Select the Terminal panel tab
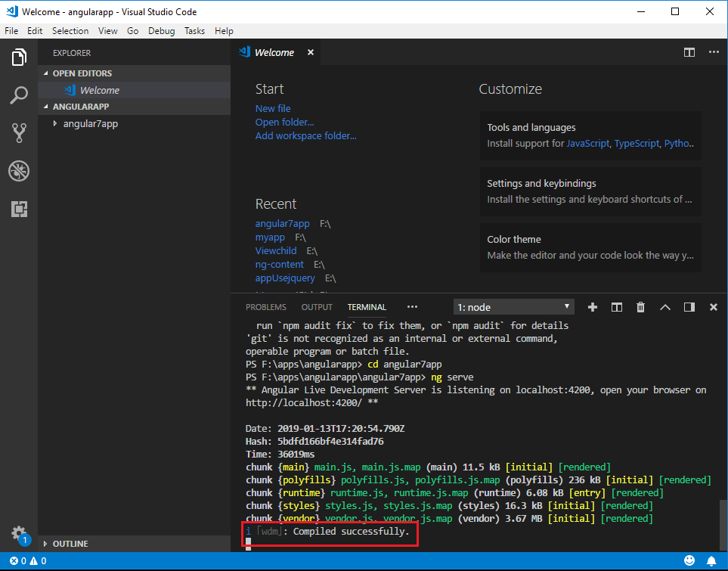This screenshot has width=728, height=571. [x=367, y=307]
